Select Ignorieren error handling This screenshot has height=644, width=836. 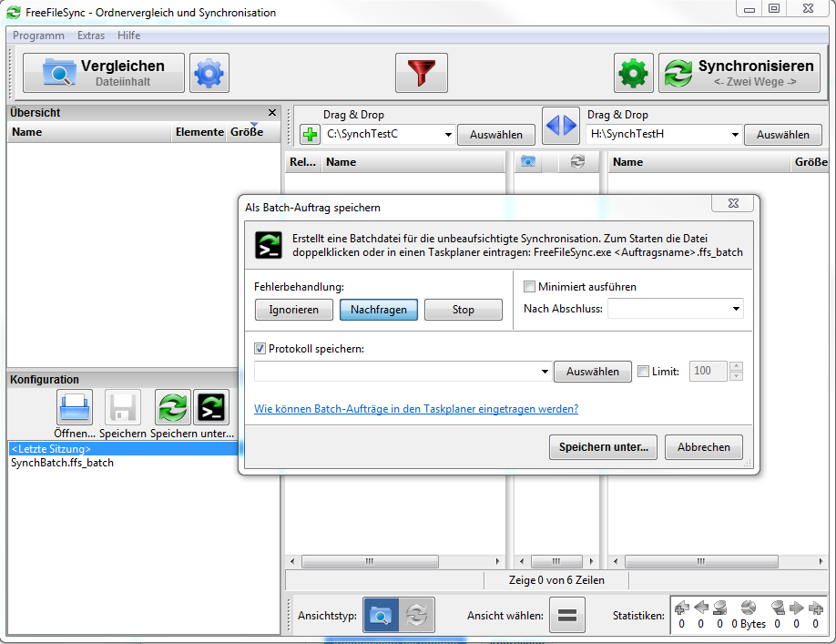[294, 310]
